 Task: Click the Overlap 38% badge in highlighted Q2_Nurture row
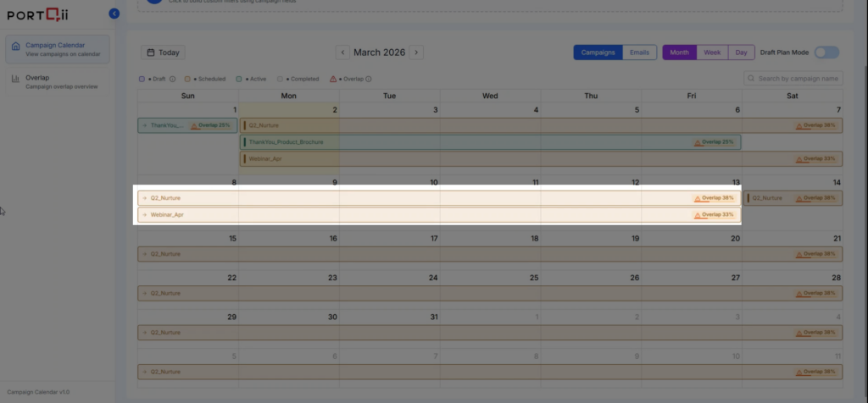(x=715, y=198)
